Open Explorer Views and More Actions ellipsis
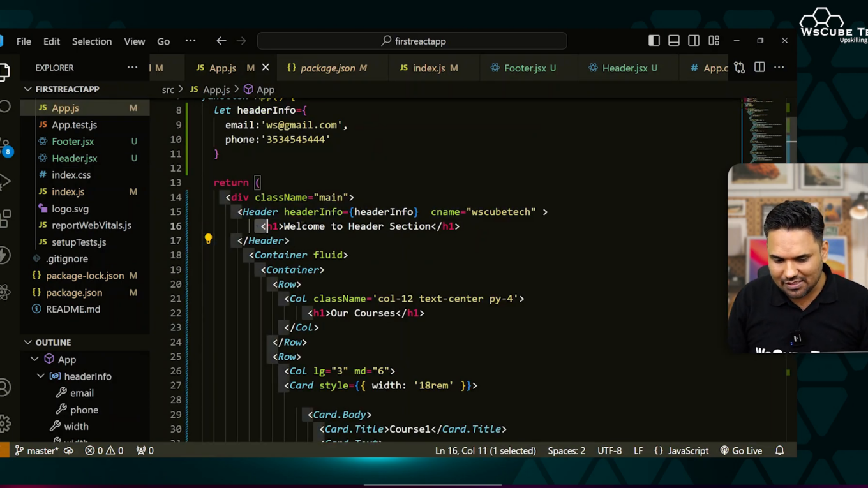This screenshot has height=488, width=868. 132,68
